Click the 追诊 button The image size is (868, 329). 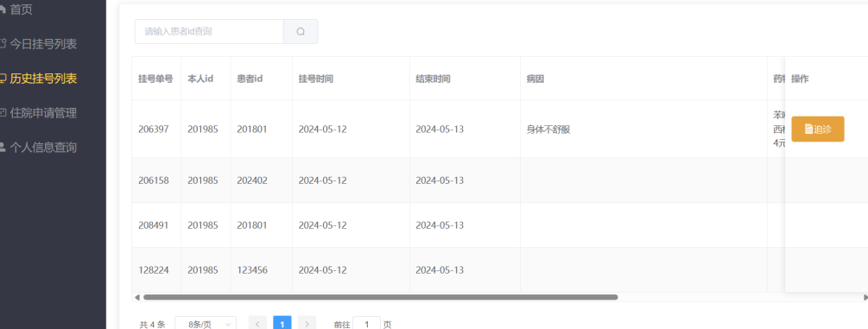click(818, 129)
